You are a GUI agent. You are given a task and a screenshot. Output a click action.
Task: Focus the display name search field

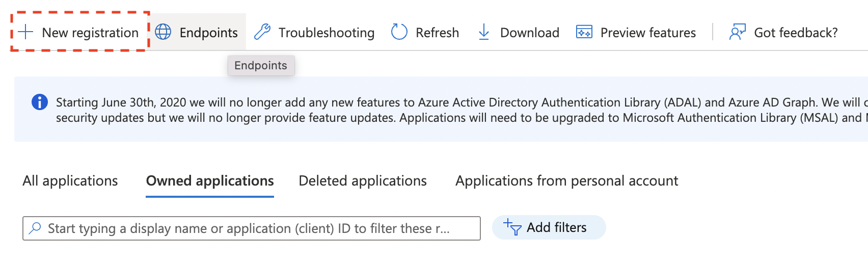(x=252, y=228)
